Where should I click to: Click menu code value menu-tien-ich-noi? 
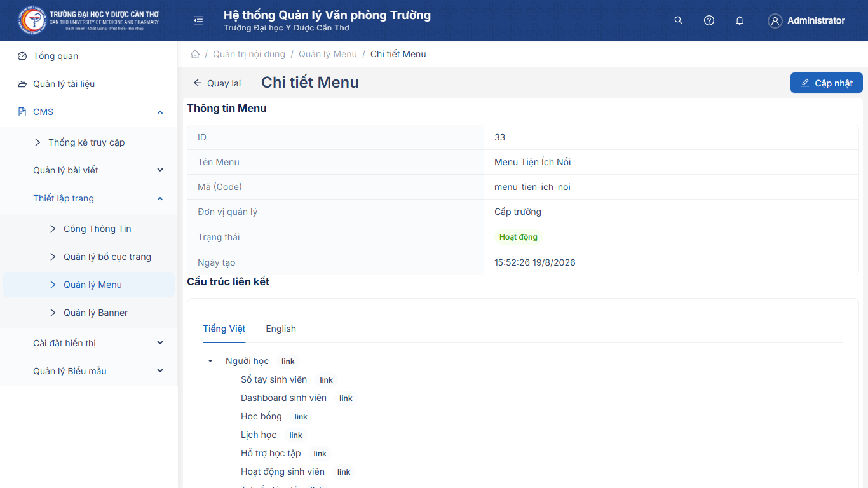[x=532, y=187]
